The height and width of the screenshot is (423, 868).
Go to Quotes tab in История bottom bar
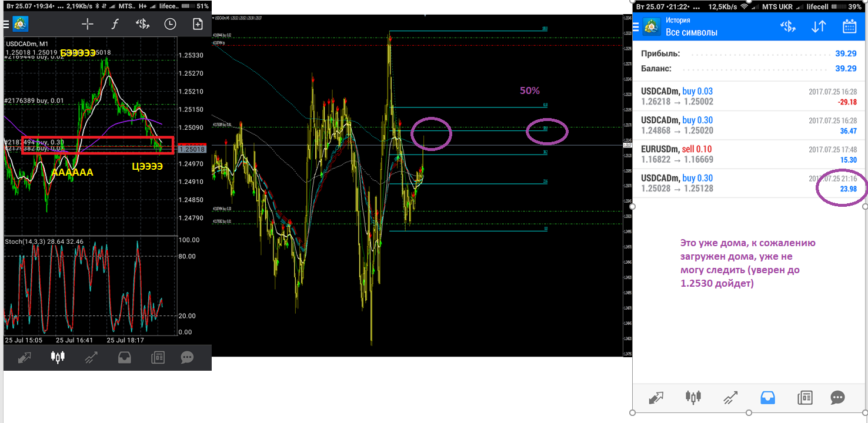coord(656,398)
